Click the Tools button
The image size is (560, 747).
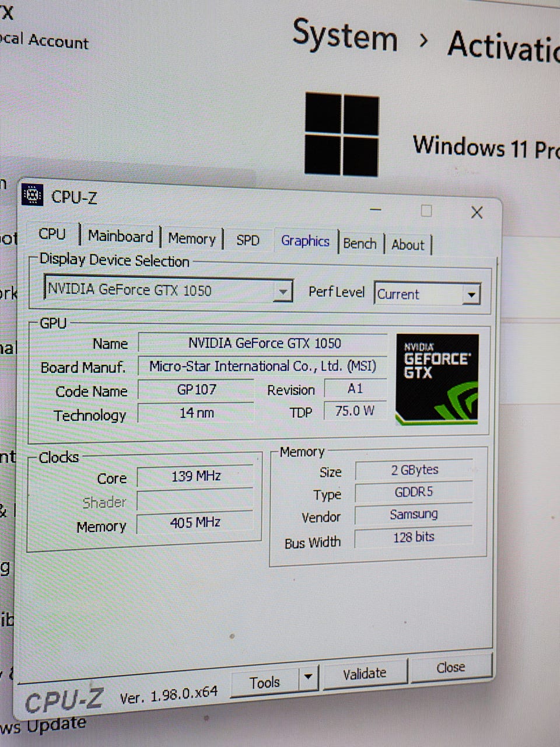coord(265,682)
